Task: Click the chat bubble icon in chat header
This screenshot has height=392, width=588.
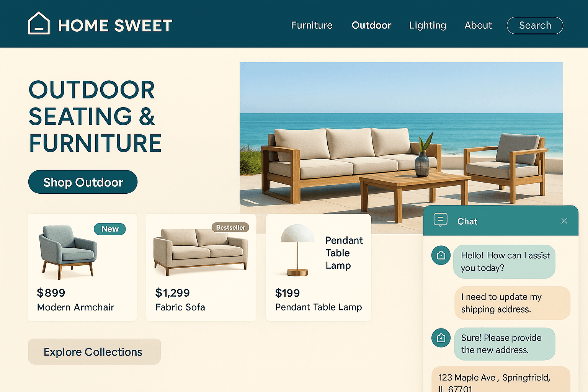Action: (440, 220)
